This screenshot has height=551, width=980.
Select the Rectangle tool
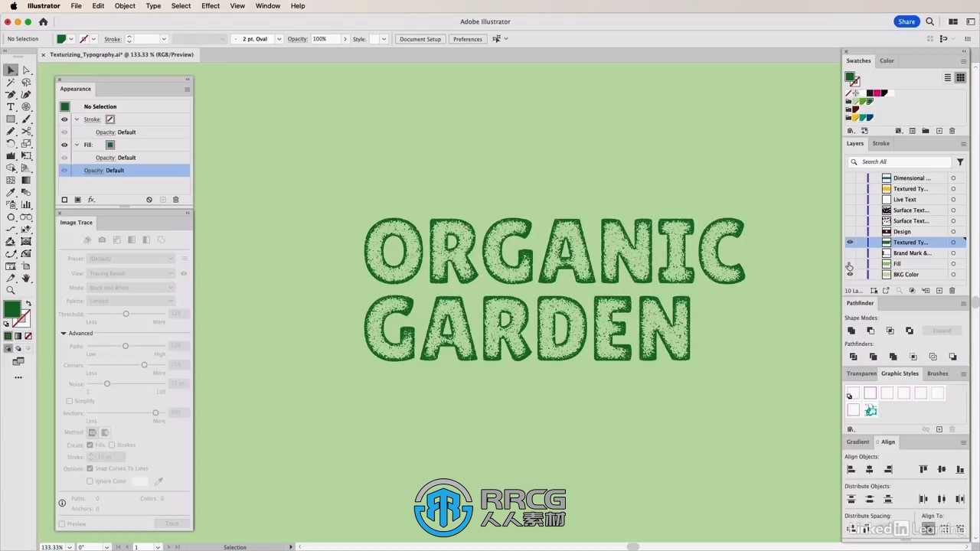11,119
